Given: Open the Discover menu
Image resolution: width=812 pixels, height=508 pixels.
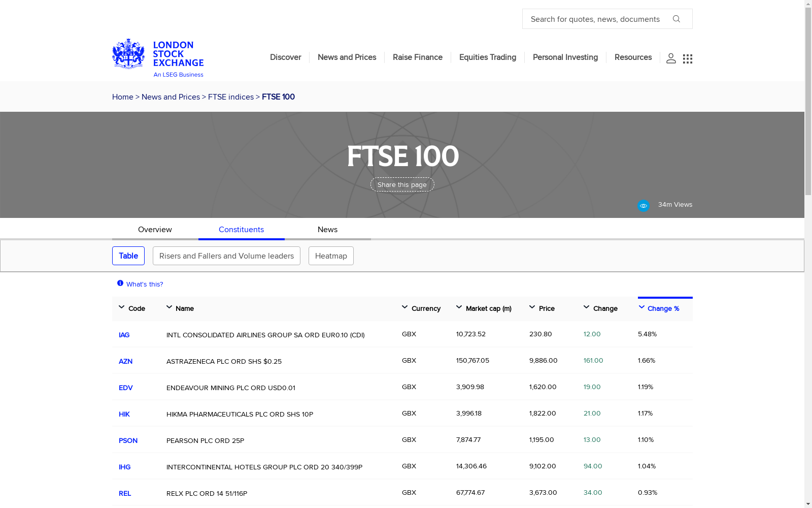Looking at the screenshot, I should [285, 57].
